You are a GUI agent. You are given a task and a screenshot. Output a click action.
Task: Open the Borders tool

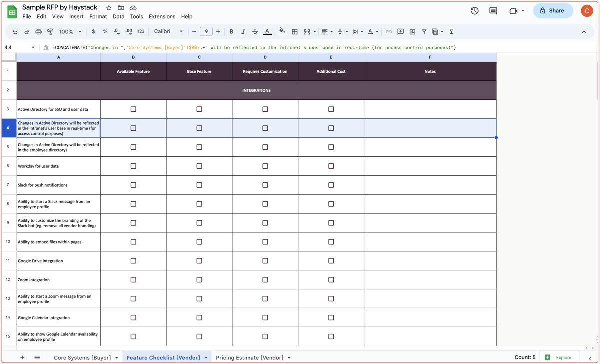(295, 32)
